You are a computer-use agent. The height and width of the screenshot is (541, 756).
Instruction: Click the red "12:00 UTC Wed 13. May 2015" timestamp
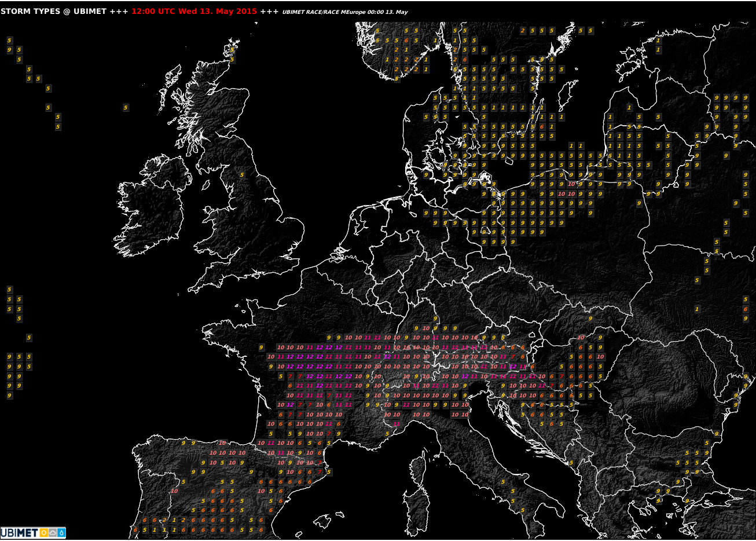point(194,12)
